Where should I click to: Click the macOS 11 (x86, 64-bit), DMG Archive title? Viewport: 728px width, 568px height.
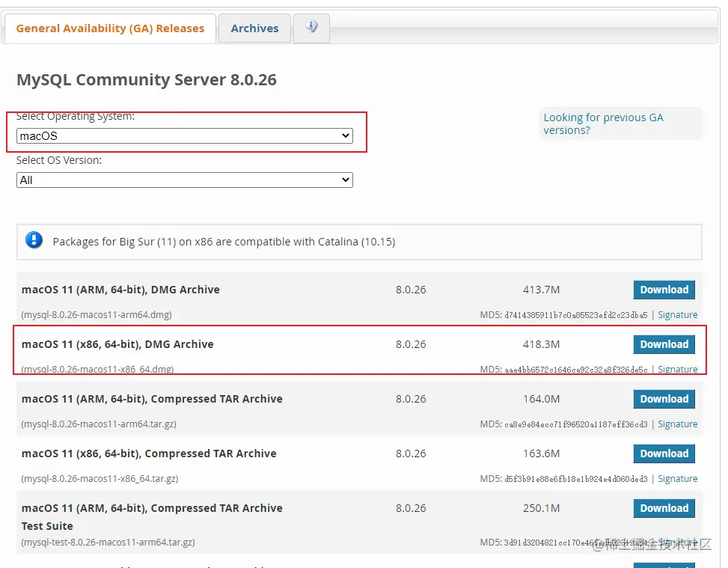(x=117, y=344)
